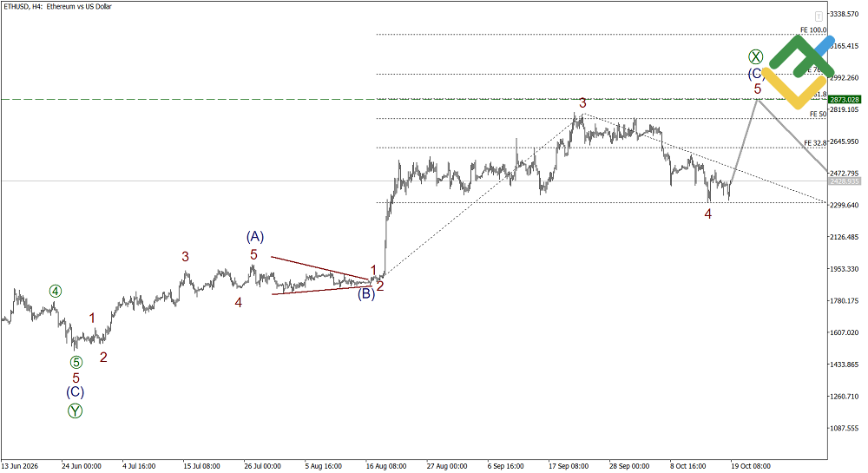Viewport: 868px width, 473px height.
Task: Select the gray forecast line rising to wave 5
Action: 744,141
